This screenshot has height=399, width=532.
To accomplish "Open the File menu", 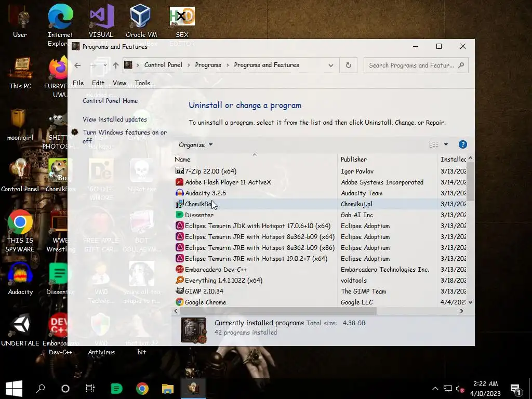I will [78, 83].
